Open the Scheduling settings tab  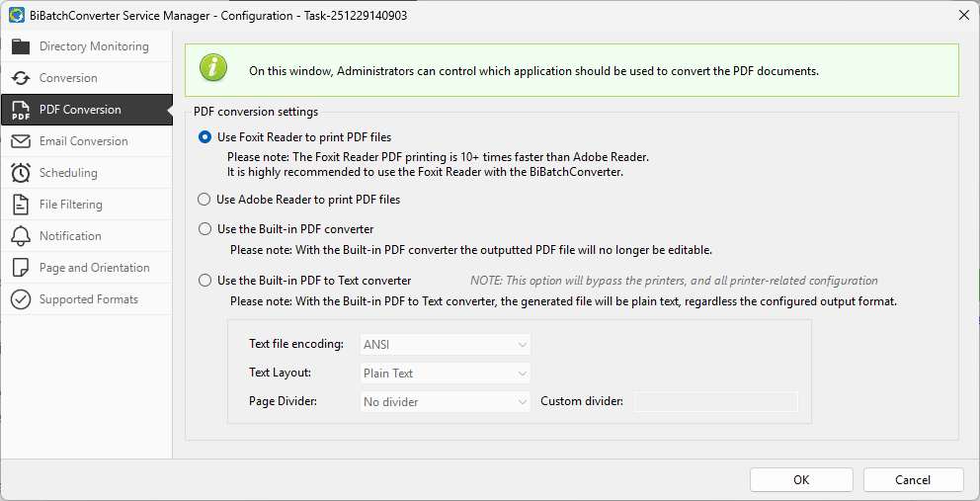(x=68, y=173)
